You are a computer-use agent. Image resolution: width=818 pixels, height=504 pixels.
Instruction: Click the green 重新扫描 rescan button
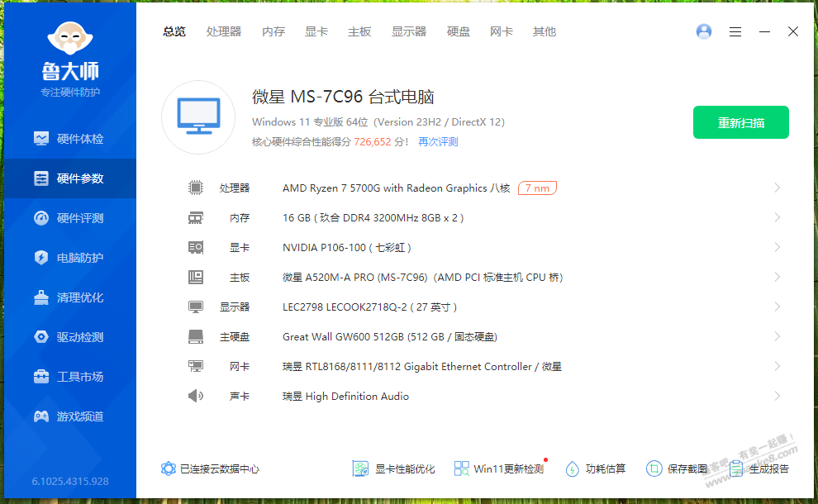click(x=740, y=122)
